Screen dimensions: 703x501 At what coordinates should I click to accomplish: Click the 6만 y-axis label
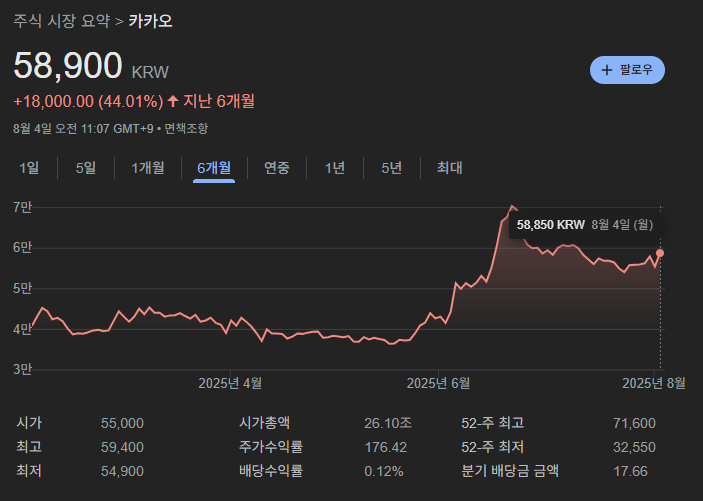click(22, 248)
